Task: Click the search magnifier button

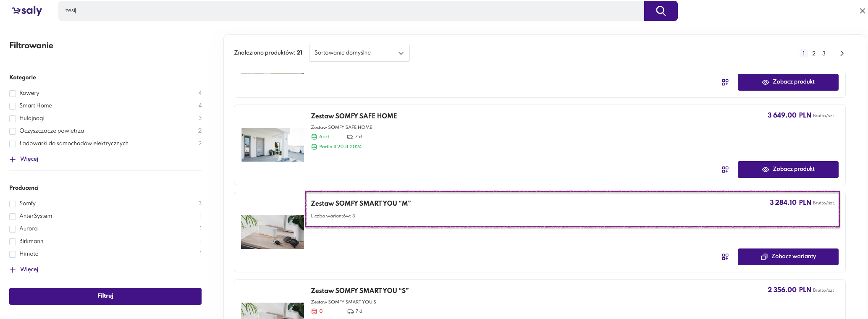Action: pos(661,11)
